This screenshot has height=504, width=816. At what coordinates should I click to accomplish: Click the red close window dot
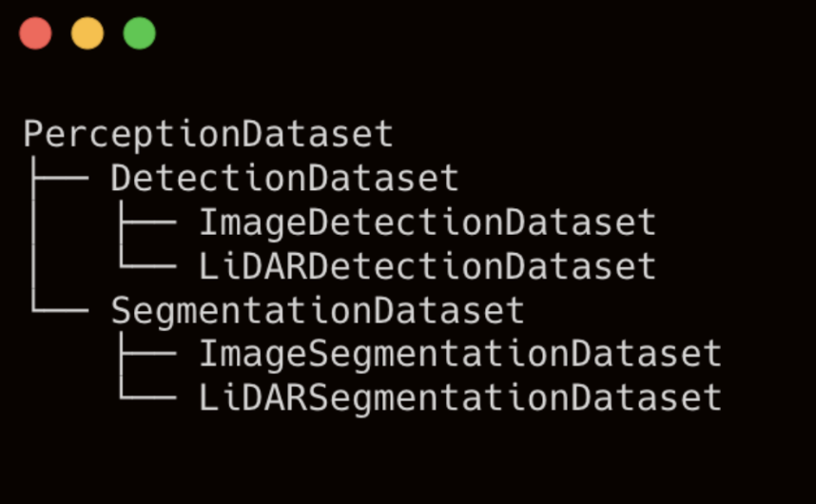pyautogui.click(x=35, y=33)
